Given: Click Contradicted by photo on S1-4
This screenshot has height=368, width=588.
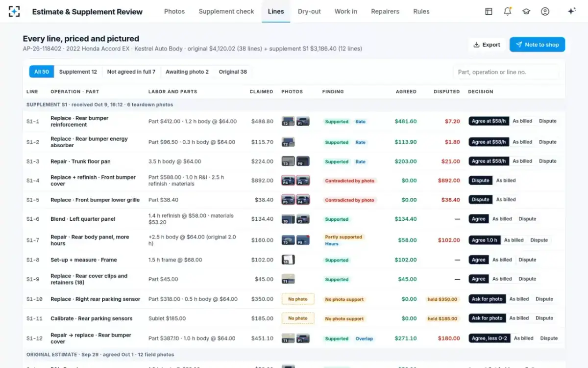Looking at the screenshot, I should (350, 181).
